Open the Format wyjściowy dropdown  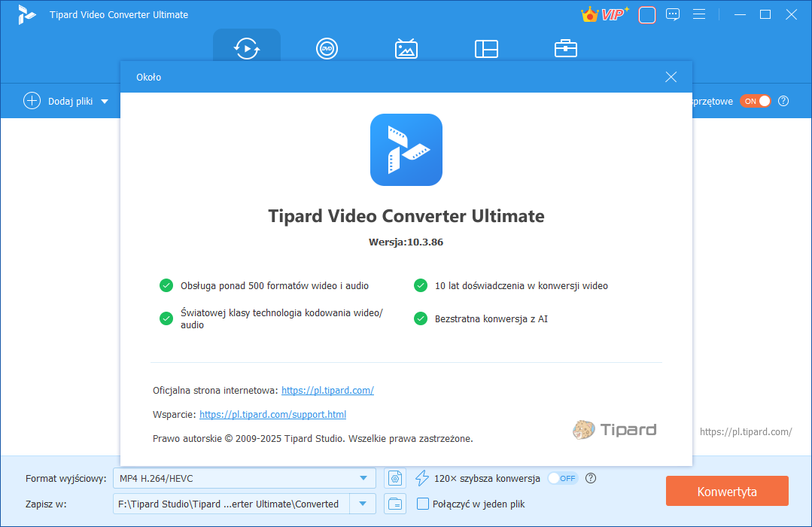pyautogui.click(x=245, y=478)
